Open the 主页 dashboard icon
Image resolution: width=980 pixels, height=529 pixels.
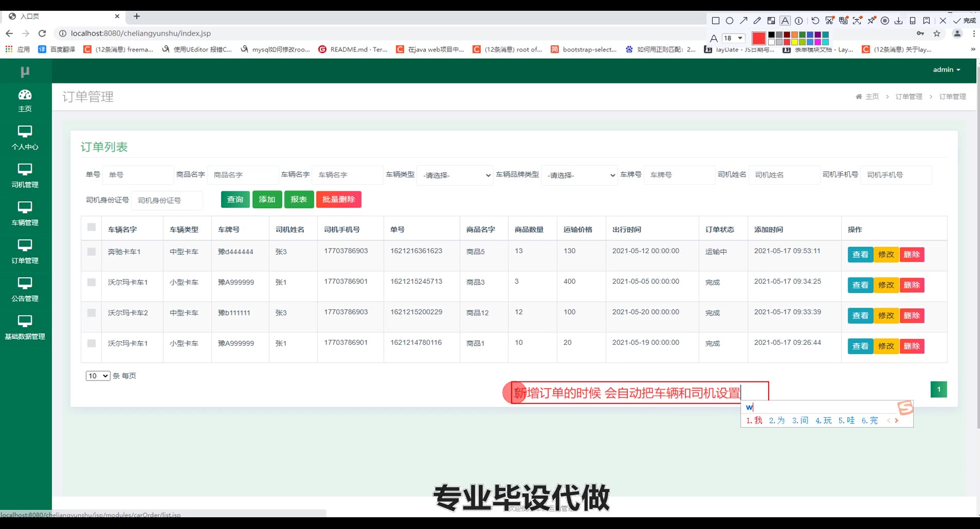coord(25,100)
